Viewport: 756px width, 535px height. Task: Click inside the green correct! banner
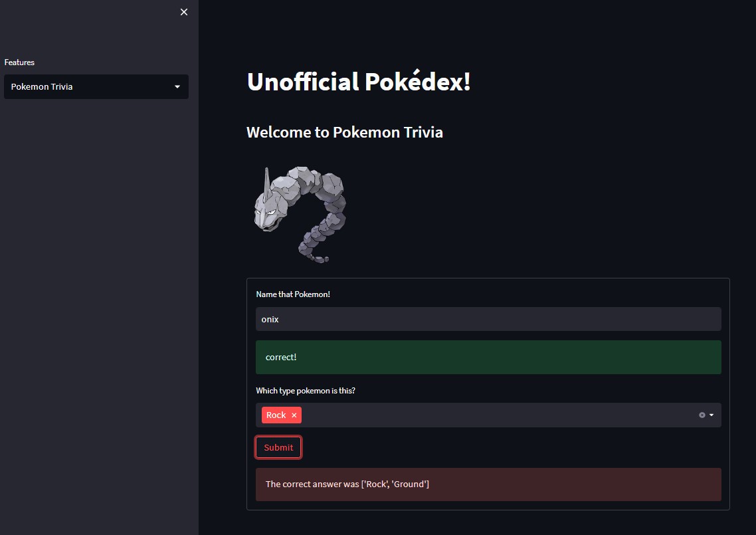point(488,357)
